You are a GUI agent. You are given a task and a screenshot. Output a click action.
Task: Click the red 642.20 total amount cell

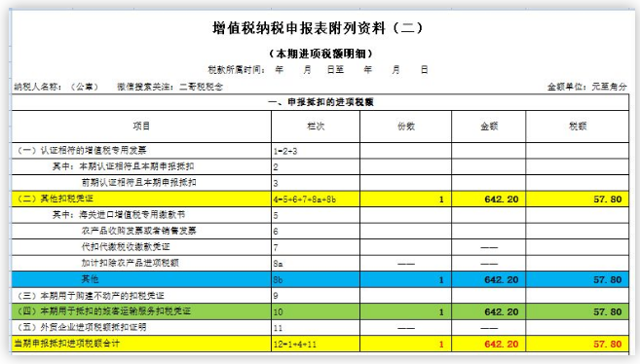click(x=489, y=344)
